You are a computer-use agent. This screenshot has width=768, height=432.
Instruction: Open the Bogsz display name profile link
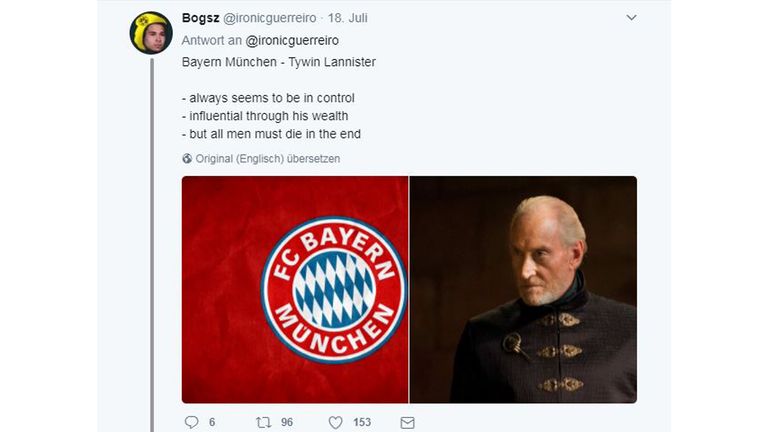click(x=200, y=18)
